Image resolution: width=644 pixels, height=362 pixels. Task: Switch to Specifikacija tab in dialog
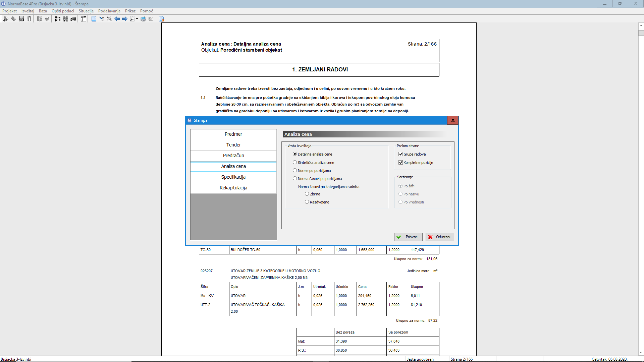233,177
